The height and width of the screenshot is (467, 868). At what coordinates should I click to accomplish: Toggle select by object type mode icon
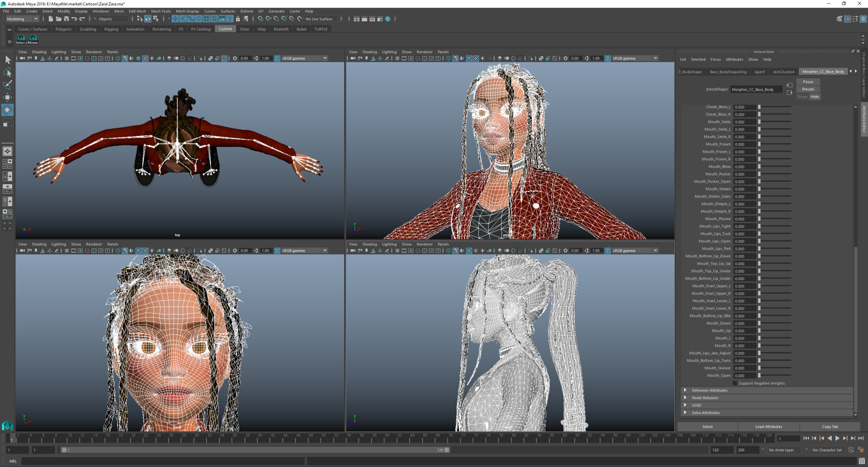[x=148, y=19]
